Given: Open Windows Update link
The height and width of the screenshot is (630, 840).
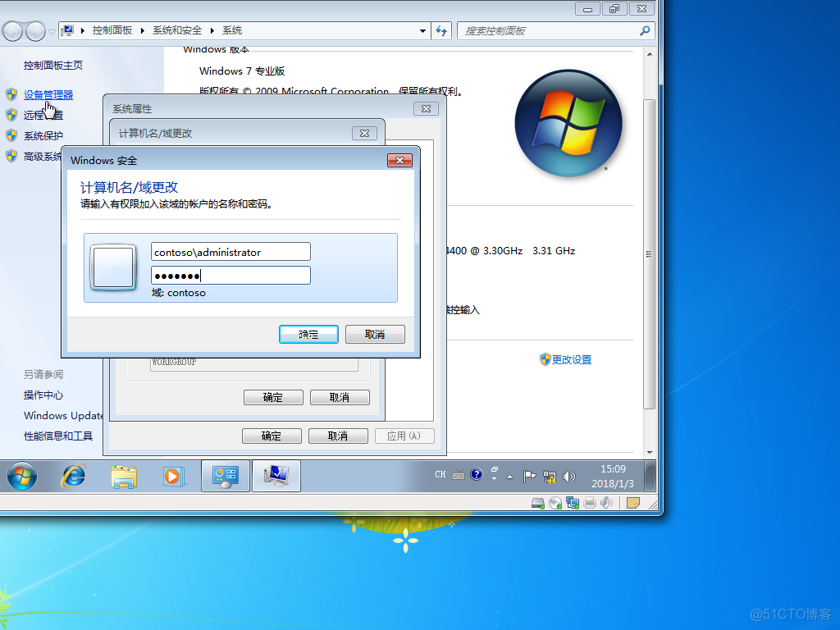Looking at the screenshot, I should [x=63, y=415].
